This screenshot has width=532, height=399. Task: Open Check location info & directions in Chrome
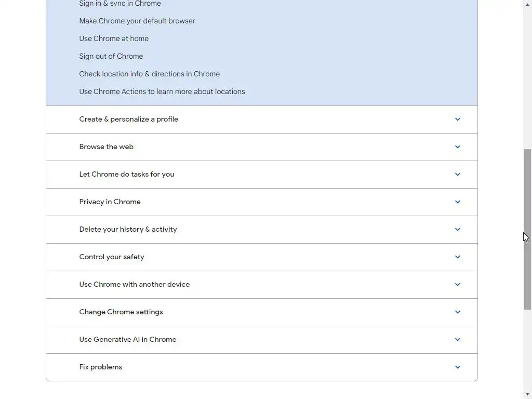(x=149, y=74)
